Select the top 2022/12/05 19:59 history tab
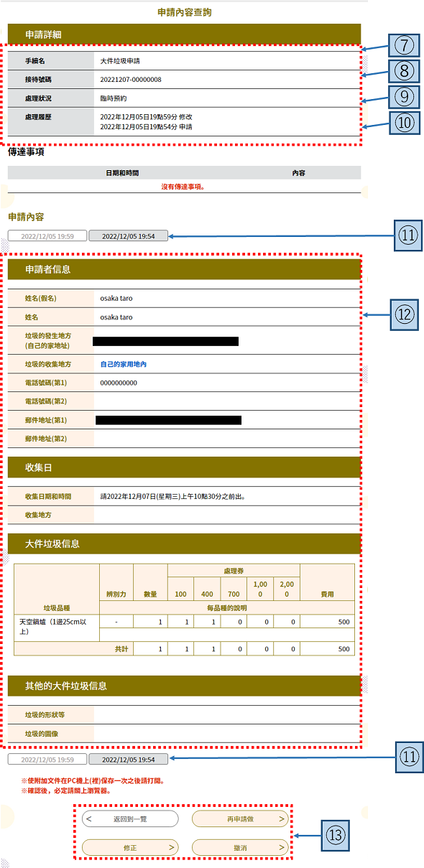Viewport: 424px width, 868px height. (47, 235)
